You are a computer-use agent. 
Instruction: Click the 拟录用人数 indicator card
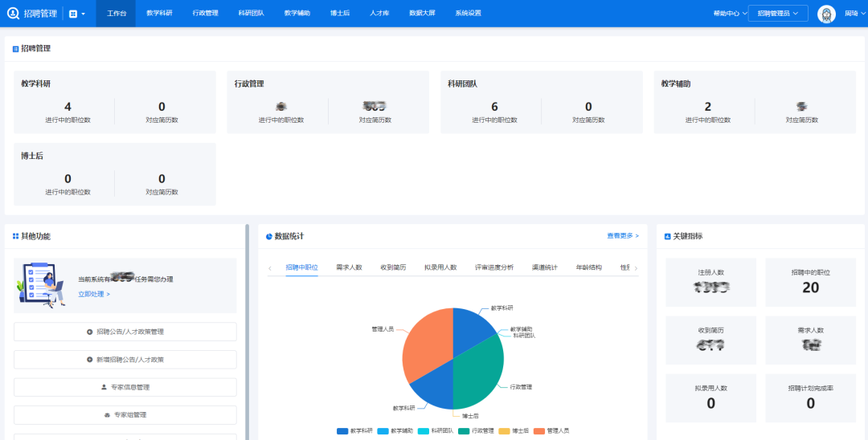[710, 398]
